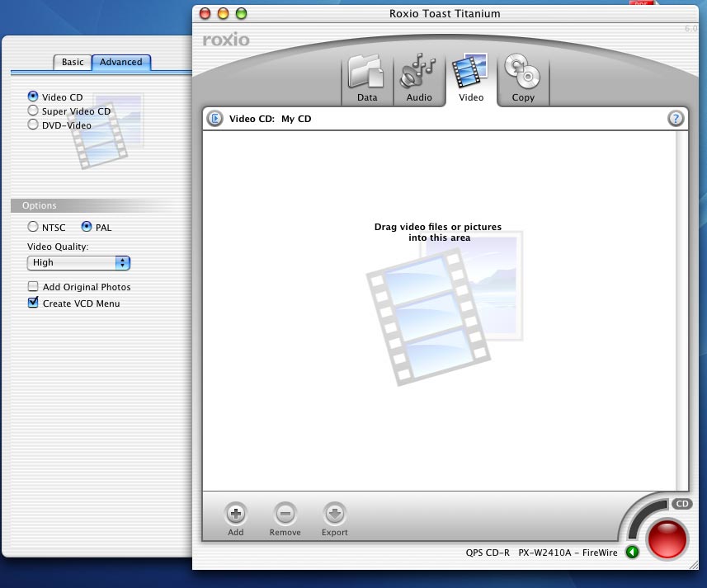Click the disc title My CD
Screen dimensions: 707x588
point(296,119)
